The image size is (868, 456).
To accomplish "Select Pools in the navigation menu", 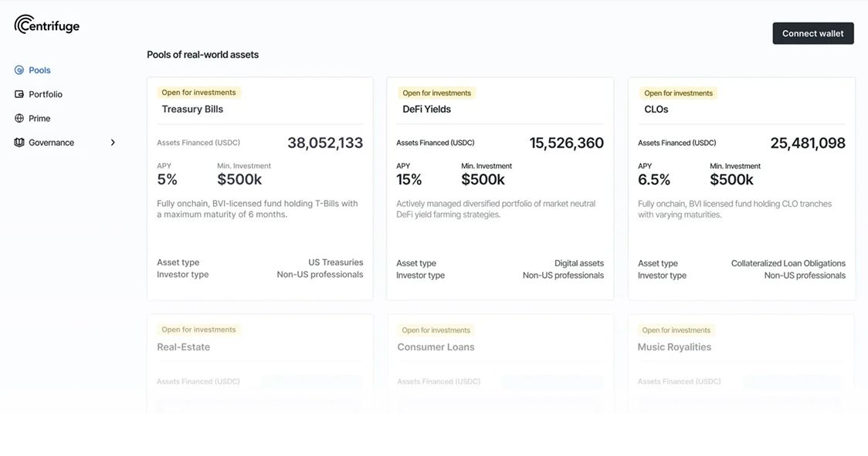I will (x=39, y=69).
